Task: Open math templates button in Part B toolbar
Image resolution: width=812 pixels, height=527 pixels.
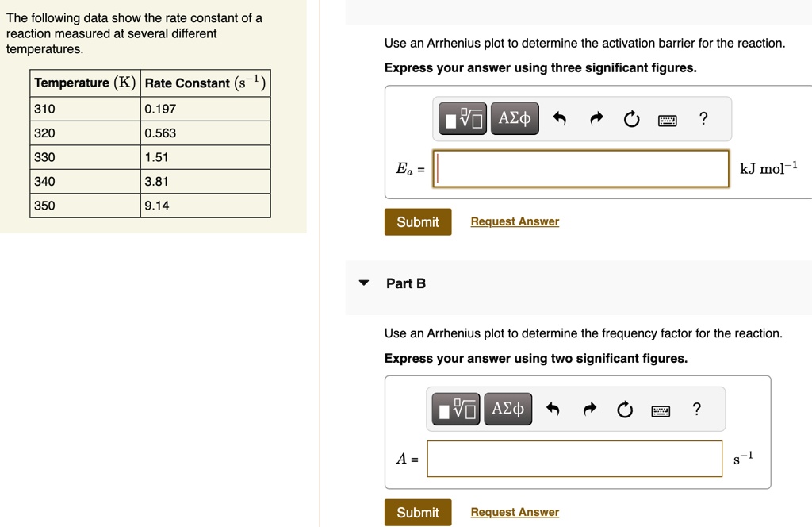Action: 457,410
